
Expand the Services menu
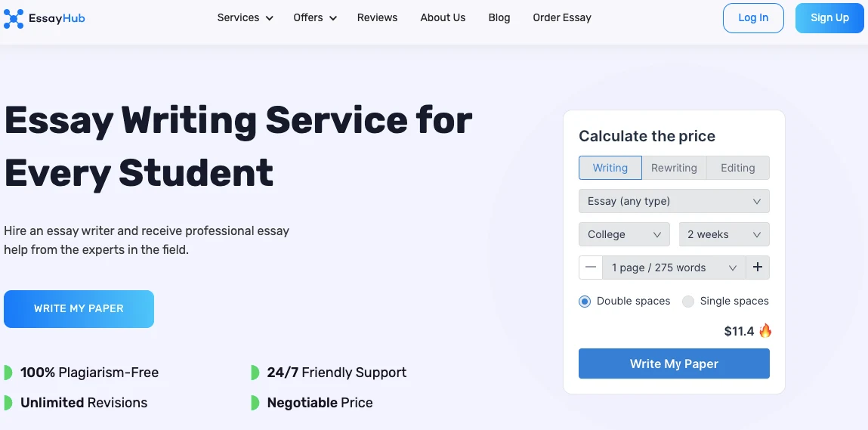(245, 17)
